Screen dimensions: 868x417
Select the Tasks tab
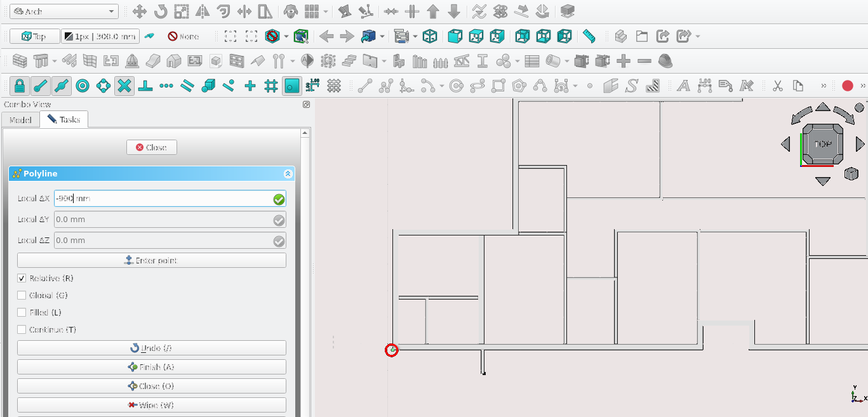coord(64,119)
